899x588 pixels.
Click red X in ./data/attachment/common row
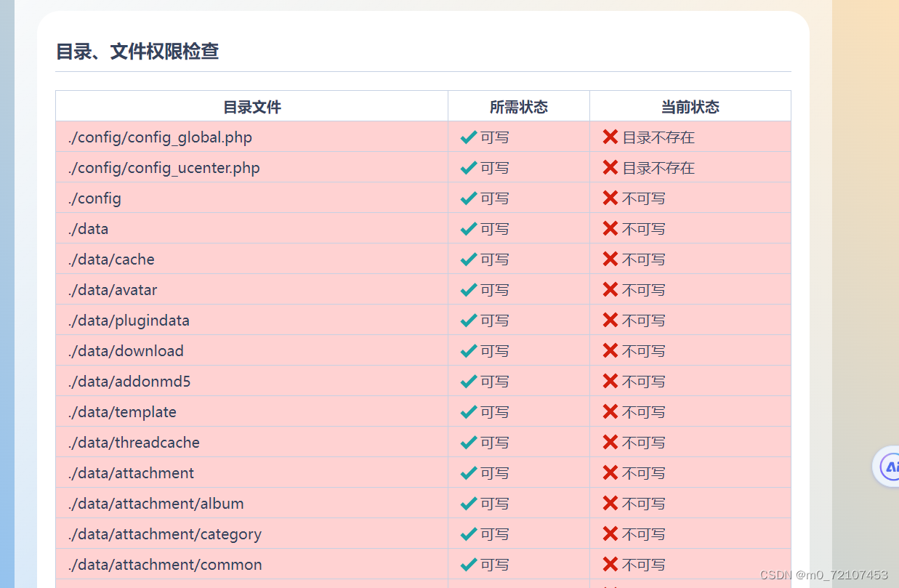[x=610, y=564]
